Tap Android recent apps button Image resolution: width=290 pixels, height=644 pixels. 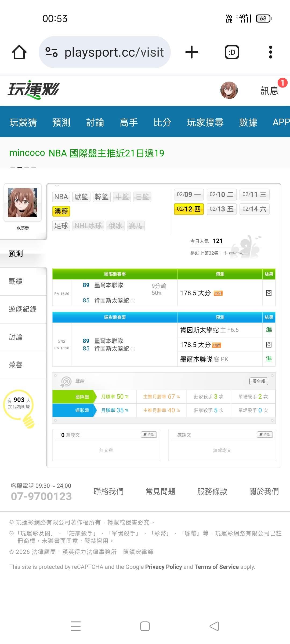tap(76, 626)
